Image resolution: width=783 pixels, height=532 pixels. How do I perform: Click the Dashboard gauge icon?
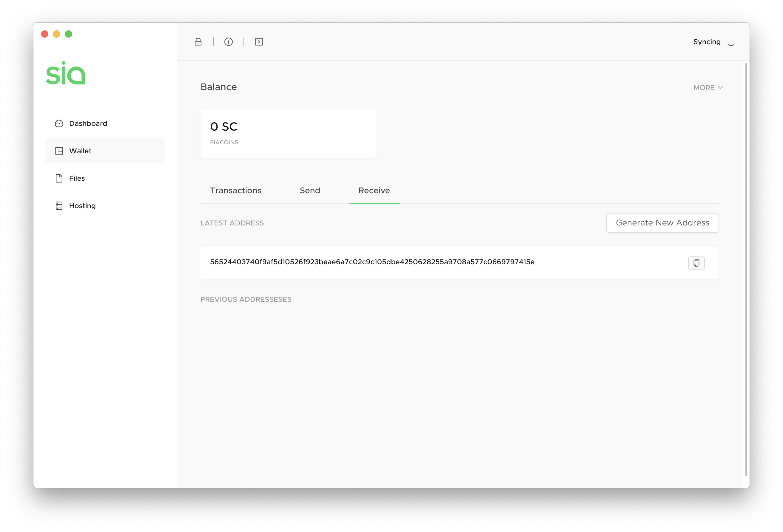click(x=59, y=123)
